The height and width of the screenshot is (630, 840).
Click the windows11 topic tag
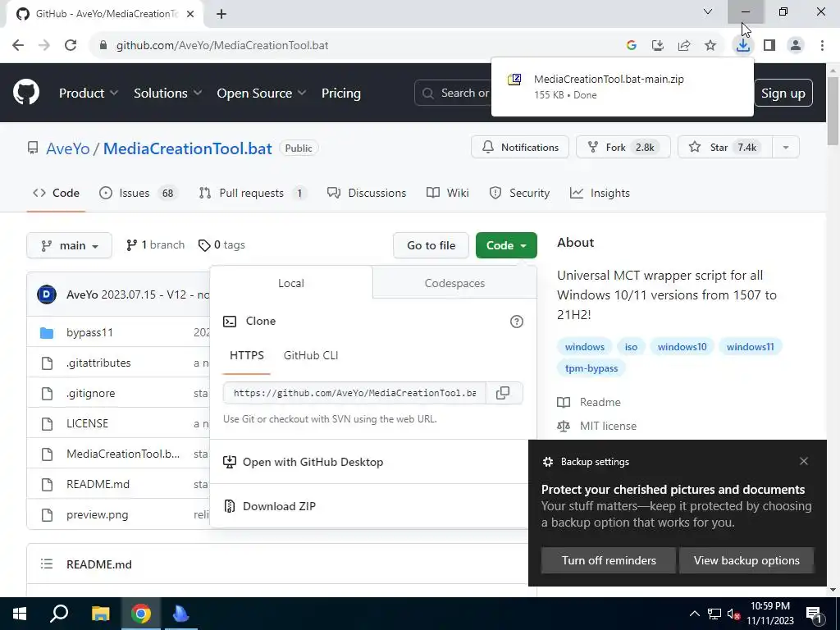tap(750, 347)
